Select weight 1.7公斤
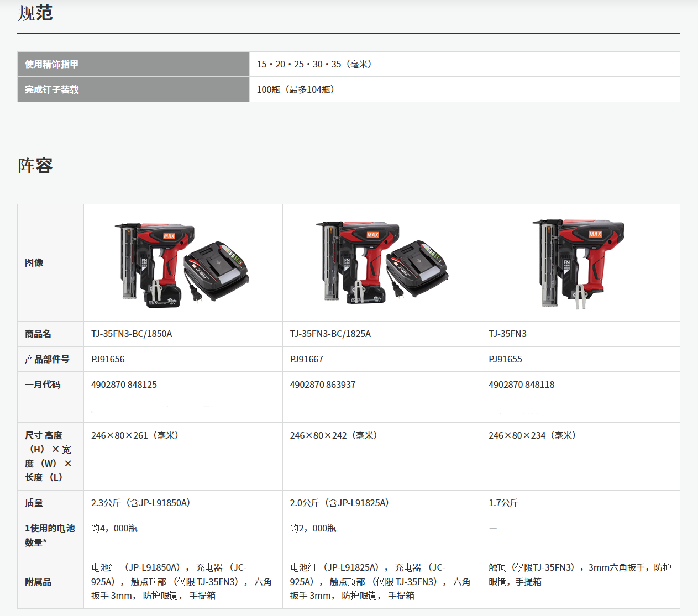Viewport: 698px width, 616px height. coord(503,503)
